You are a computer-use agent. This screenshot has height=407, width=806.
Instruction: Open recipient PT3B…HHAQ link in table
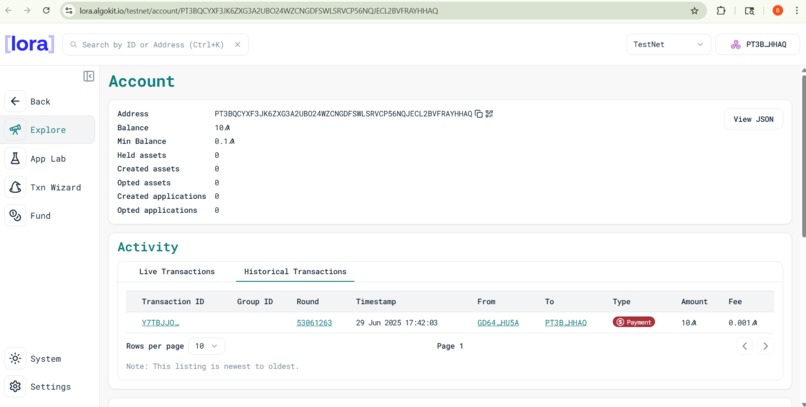click(565, 323)
